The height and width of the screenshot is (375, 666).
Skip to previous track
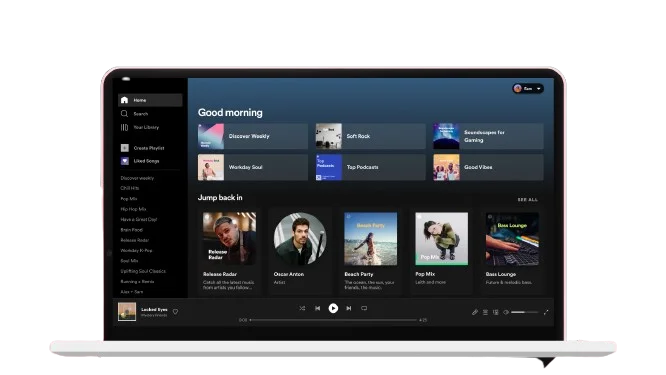pos(318,308)
